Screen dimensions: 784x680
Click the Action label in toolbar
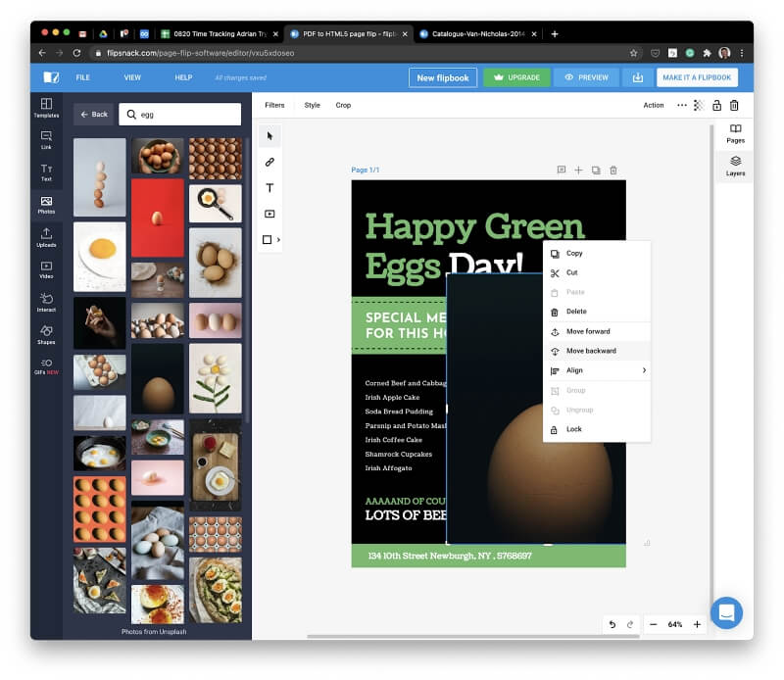pyautogui.click(x=654, y=105)
